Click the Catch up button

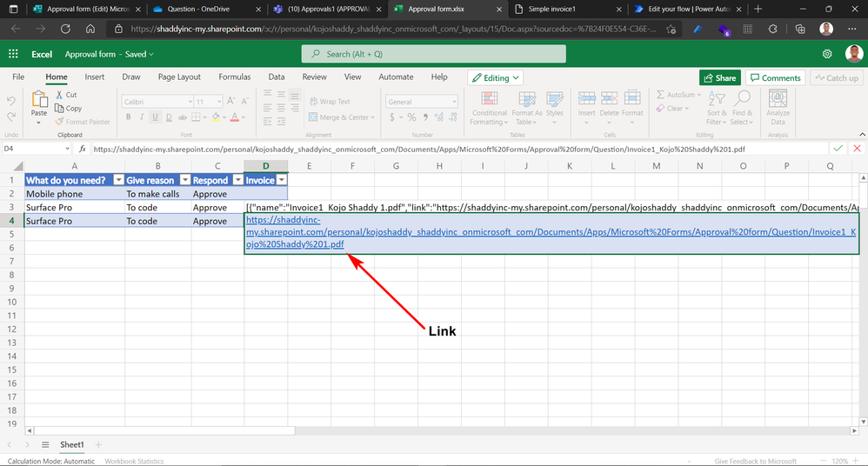coord(837,78)
